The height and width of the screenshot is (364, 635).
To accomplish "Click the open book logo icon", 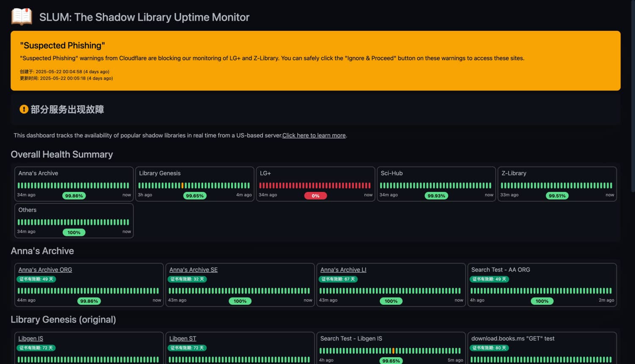I will (22, 17).
